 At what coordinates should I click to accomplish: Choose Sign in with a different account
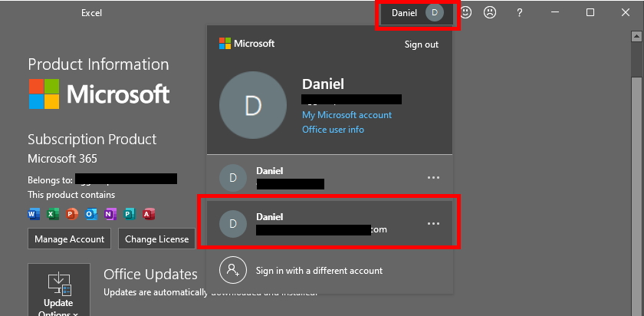click(x=320, y=271)
